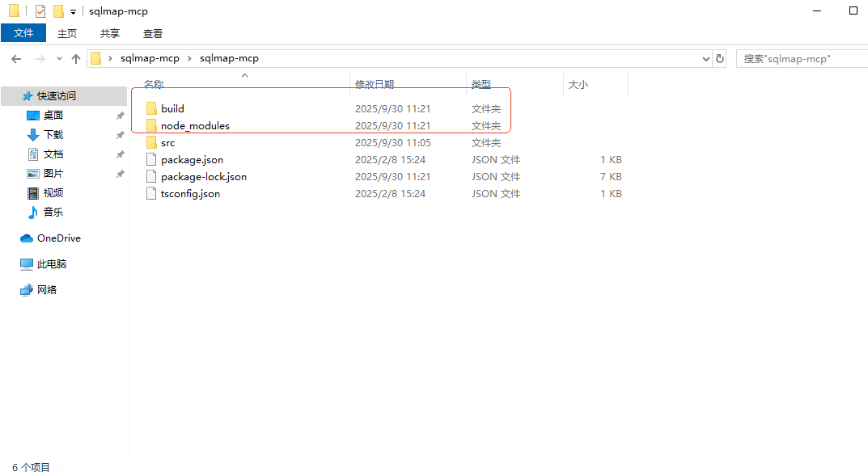
Task: Select the build folder icon
Action: 150,108
